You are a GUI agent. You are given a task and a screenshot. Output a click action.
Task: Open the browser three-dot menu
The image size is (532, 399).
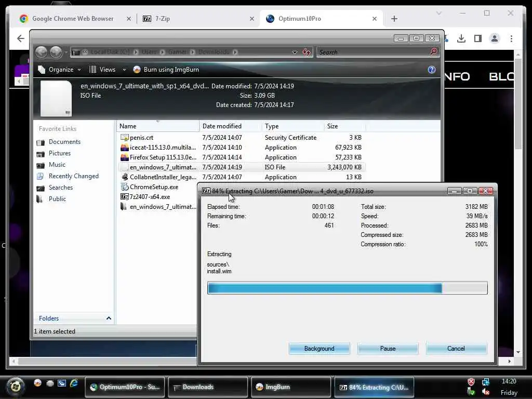point(511,38)
